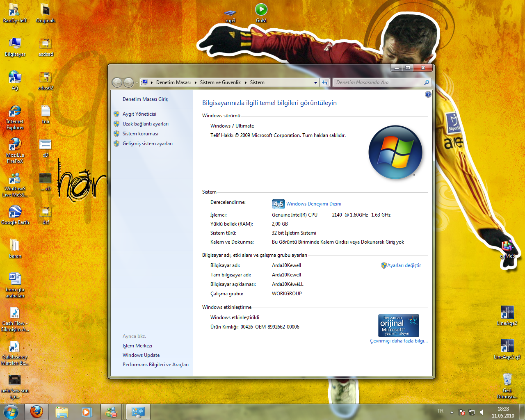Click the Windows Start orb
This screenshot has width=525, height=420.
coord(11,412)
